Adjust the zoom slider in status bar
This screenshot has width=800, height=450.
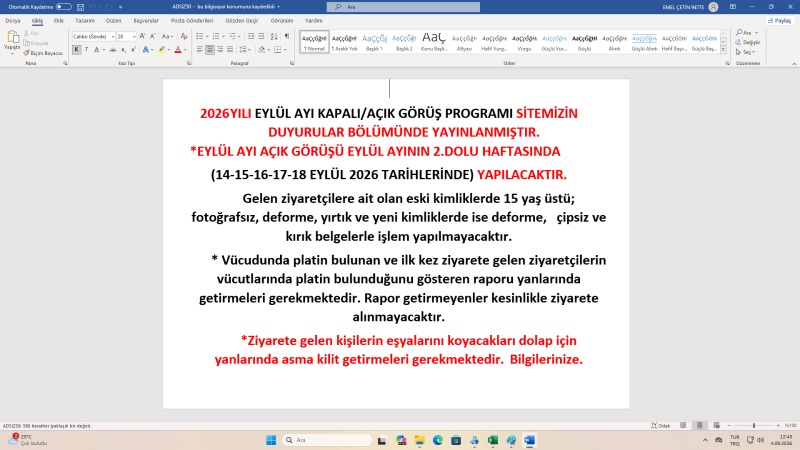754,426
